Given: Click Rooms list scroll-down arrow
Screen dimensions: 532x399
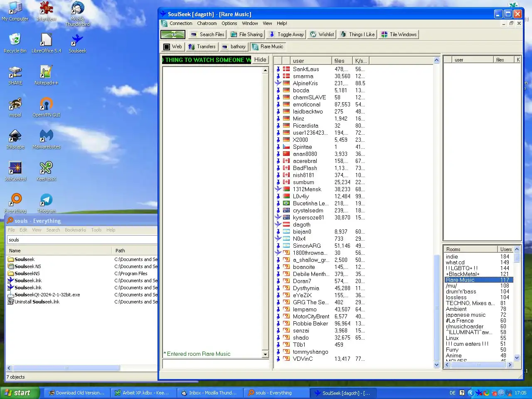Looking at the screenshot, I should (517, 357).
